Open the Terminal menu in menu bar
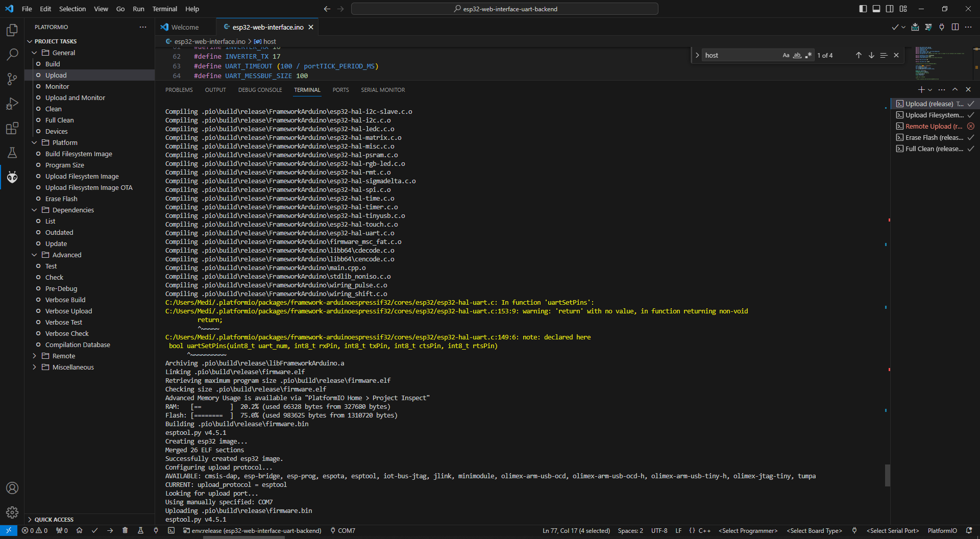The width and height of the screenshot is (980, 539). tap(164, 9)
